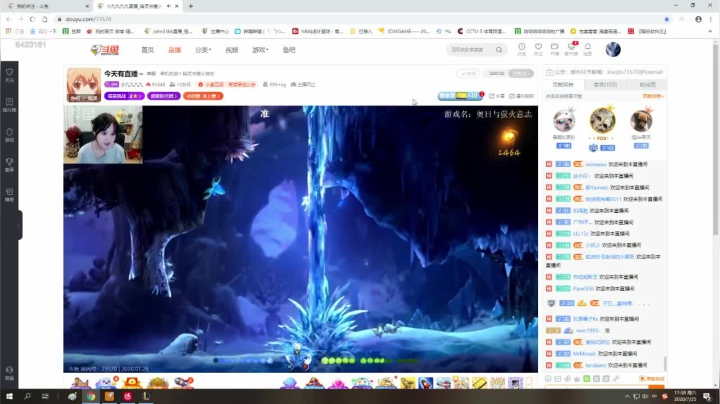Click the streamer's anime avatar thumbnail
Viewport: 720px width, 404px height.
tap(84, 85)
